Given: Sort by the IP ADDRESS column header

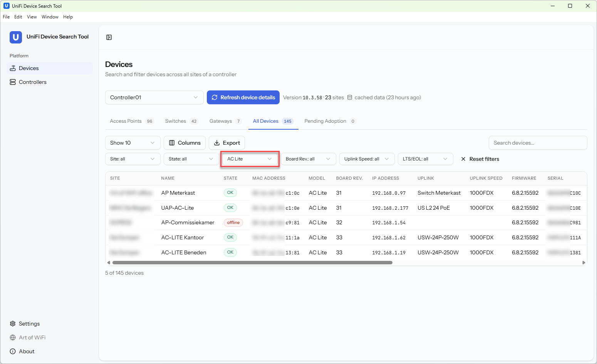Looking at the screenshot, I should point(386,178).
